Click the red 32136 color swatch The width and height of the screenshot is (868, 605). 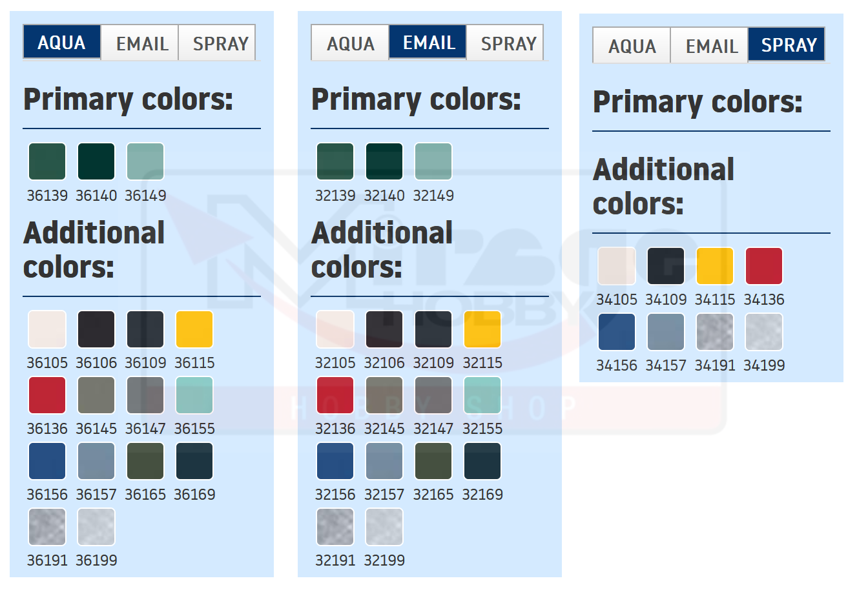(x=335, y=395)
